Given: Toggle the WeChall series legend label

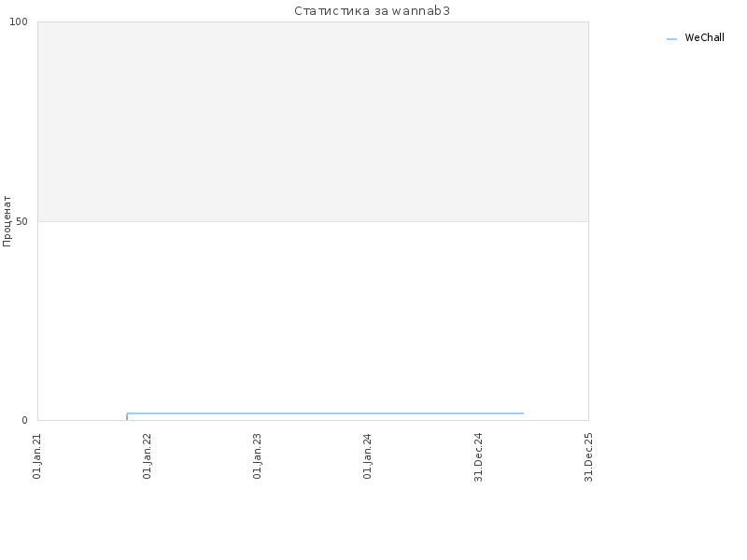Looking at the screenshot, I should (x=704, y=37).
